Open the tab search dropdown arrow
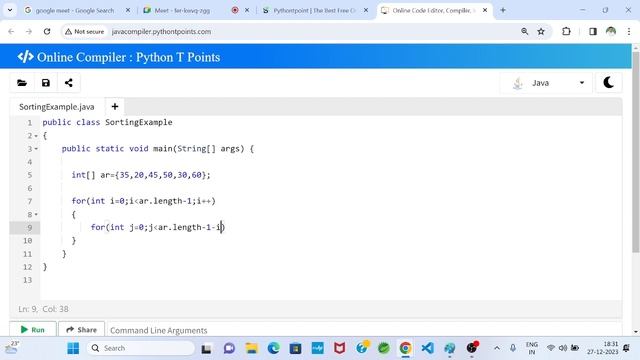 coord(10,10)
